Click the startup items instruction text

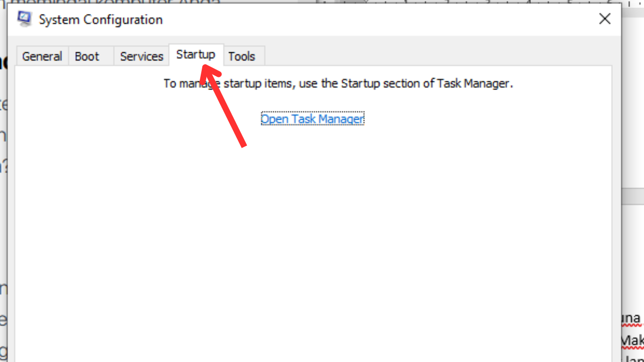[x=338, y=83]
